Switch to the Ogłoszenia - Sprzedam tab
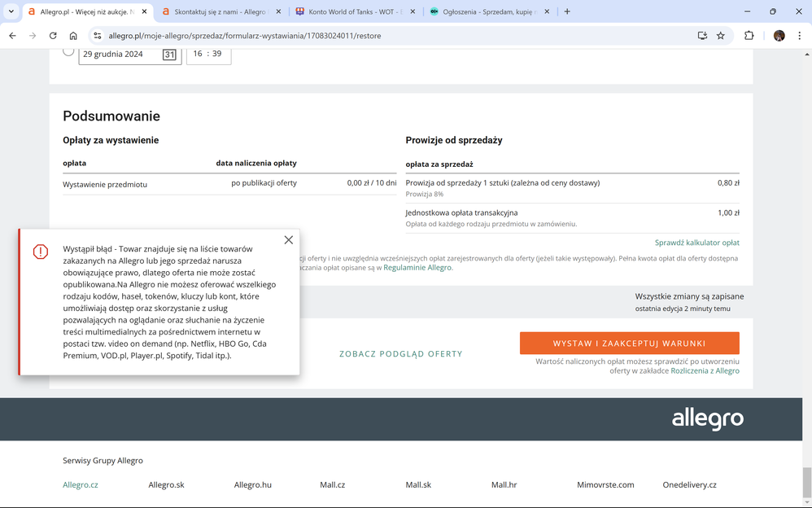This screenshot has height=508, width=812. click(x=489, y=11)
